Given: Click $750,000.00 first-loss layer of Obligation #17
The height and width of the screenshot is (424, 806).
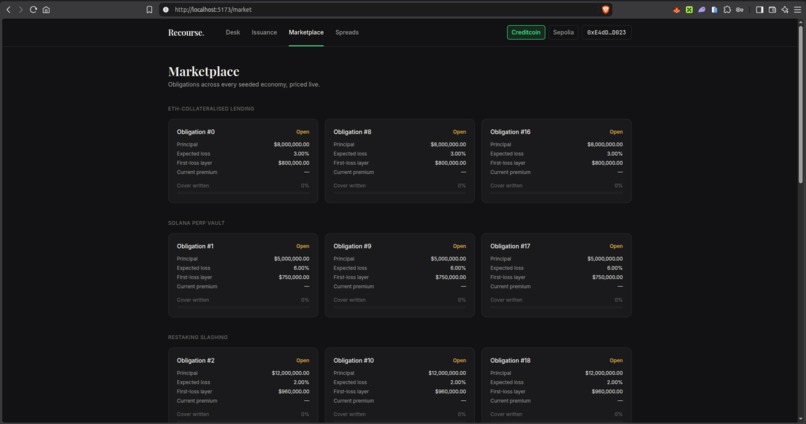Looking at the screenshot, I should 607,277.
